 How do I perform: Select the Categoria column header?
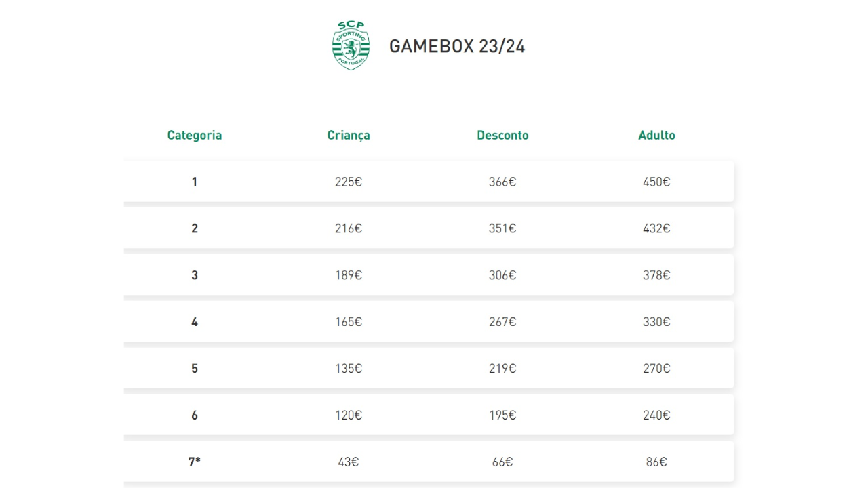pyautogui.click(x=195, y=135)
